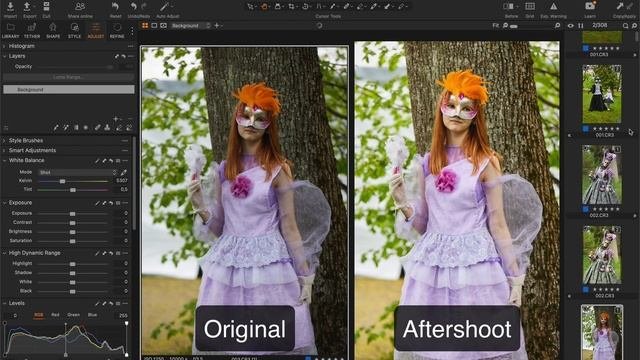The width and height of the screenshot is (640, 360).
Task: Click the add layer plus in viewer toolbar
Action: coord(217,25)
